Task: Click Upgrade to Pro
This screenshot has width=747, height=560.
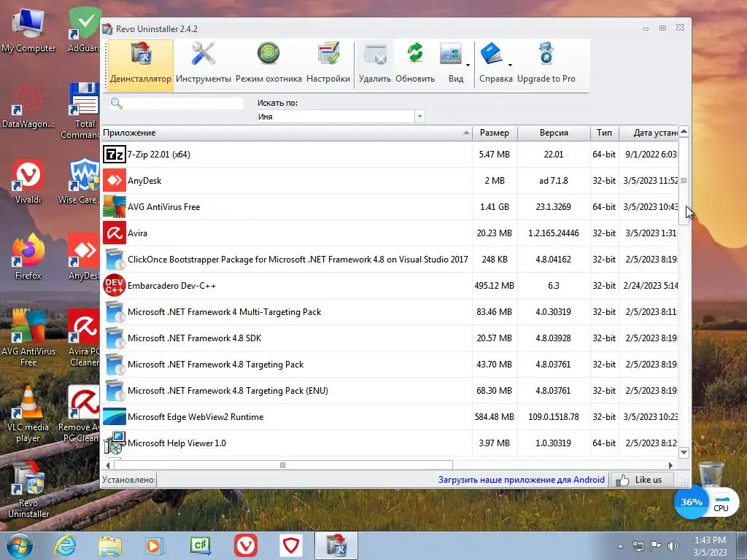Action: [546, 64]
